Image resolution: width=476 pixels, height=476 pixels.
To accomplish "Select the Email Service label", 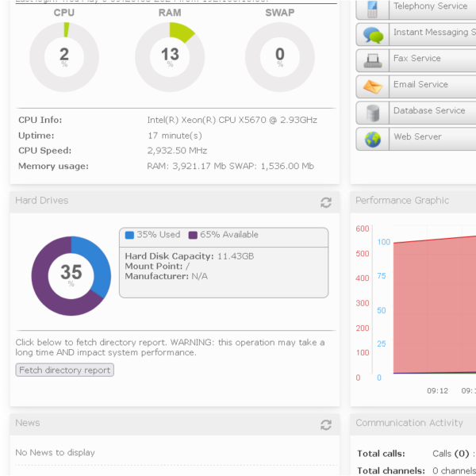I will [420, 85].
